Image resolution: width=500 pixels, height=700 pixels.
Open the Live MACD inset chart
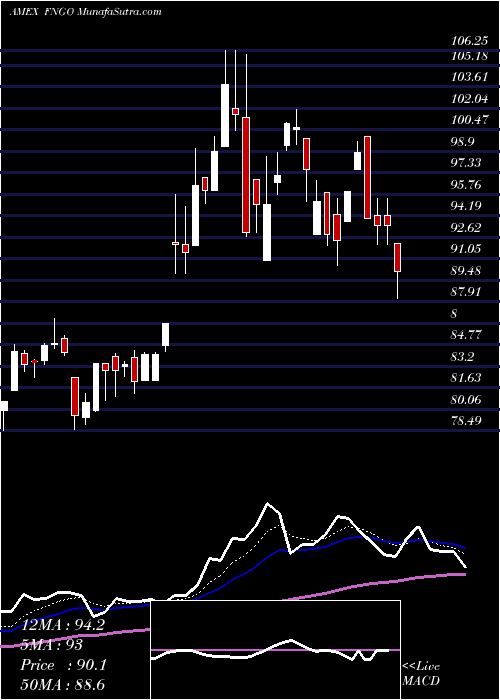pos(275,650)
